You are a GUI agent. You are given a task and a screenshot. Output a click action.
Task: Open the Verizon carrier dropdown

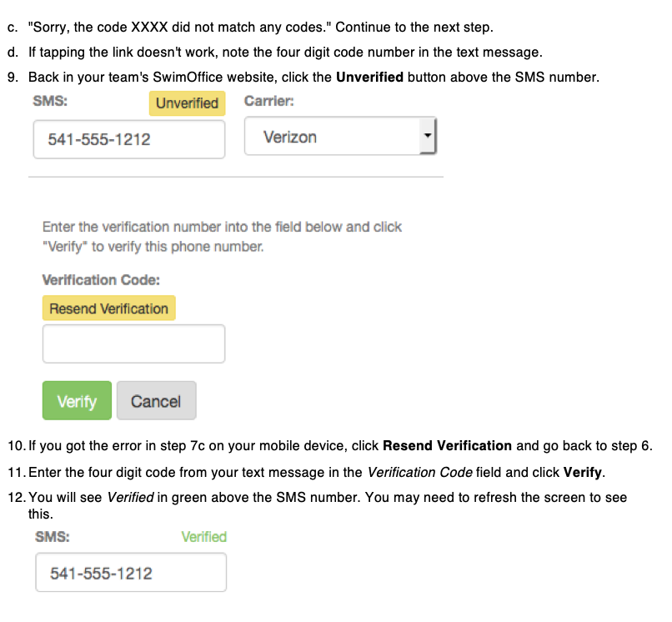340,136
